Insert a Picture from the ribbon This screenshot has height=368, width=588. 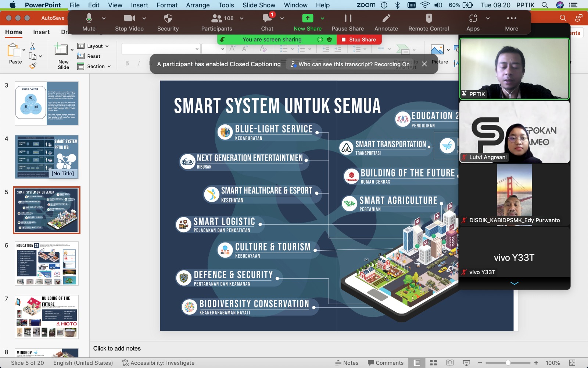click(x=437, y=49)
